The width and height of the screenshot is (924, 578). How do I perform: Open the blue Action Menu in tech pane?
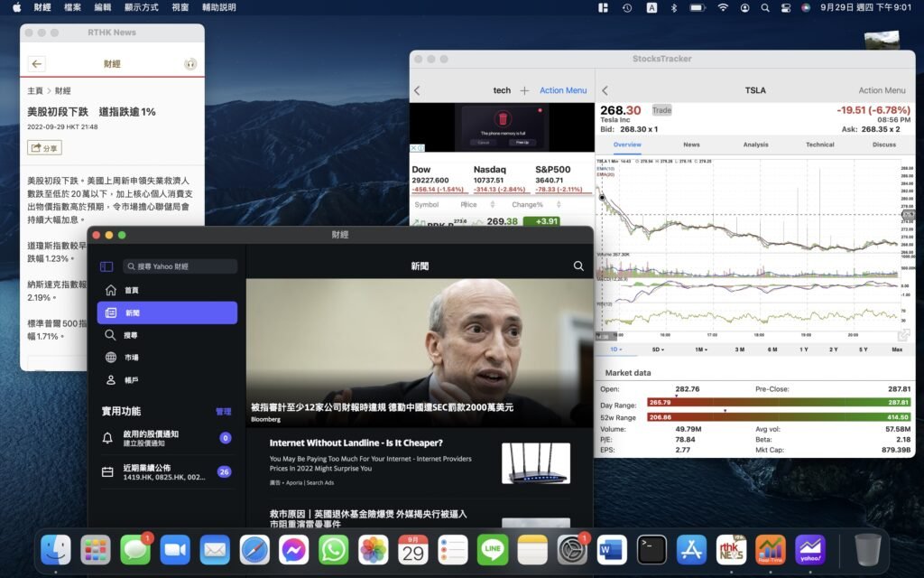click(563, 90)
